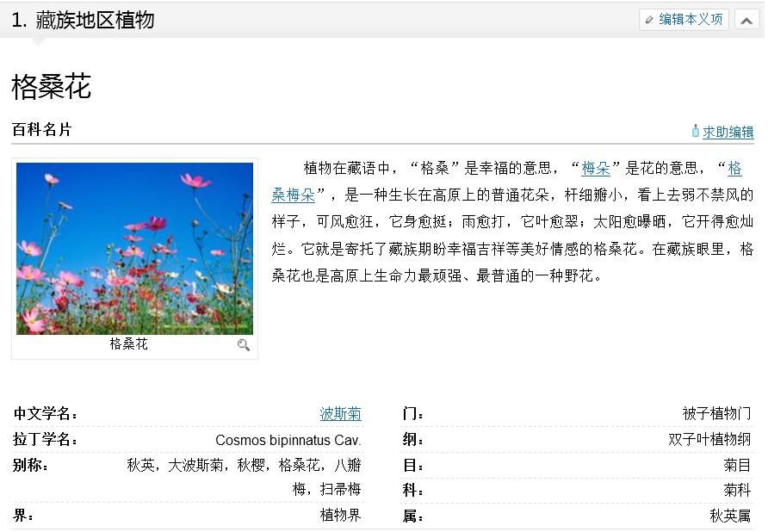Click the section heading 1. 藏族地区植物
Image resolution: width=768 pixels, height=532 pixels.
pos(84,20)
